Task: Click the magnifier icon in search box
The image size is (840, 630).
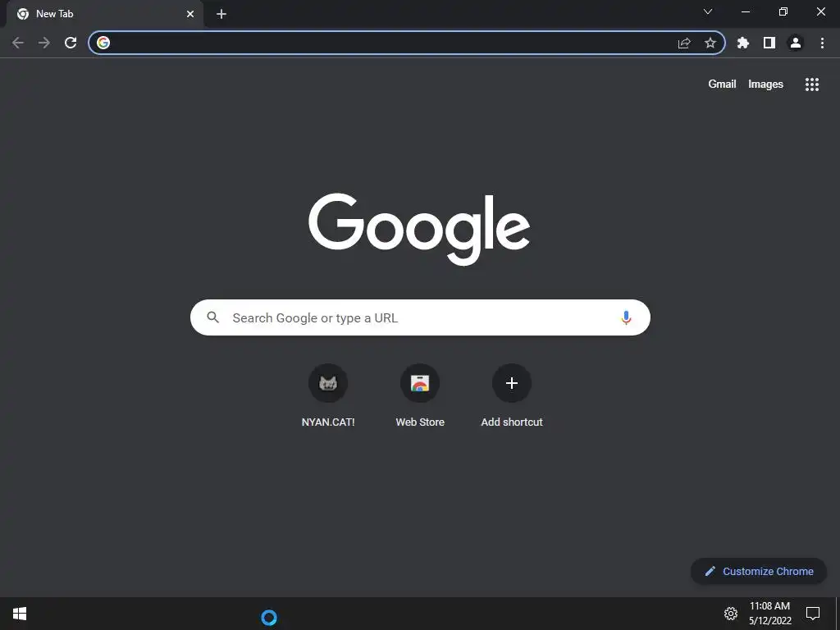Action: (x=212, y=317)
